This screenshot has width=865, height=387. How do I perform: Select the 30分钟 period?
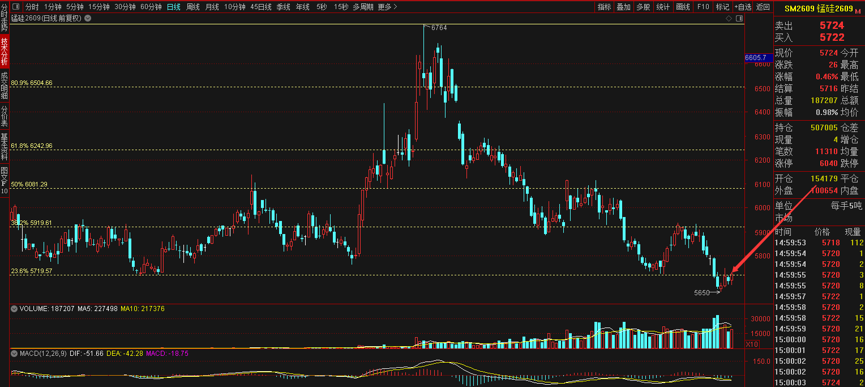[125, 7]
